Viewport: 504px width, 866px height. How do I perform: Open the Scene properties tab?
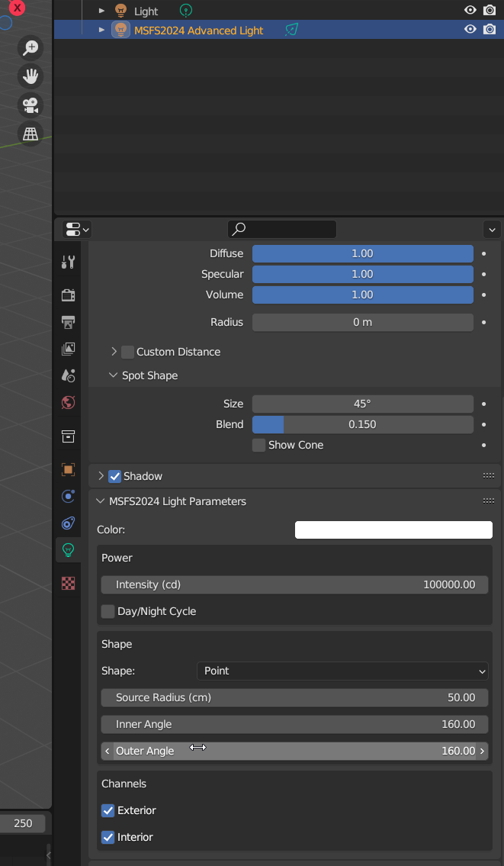[x=68, y=375]
